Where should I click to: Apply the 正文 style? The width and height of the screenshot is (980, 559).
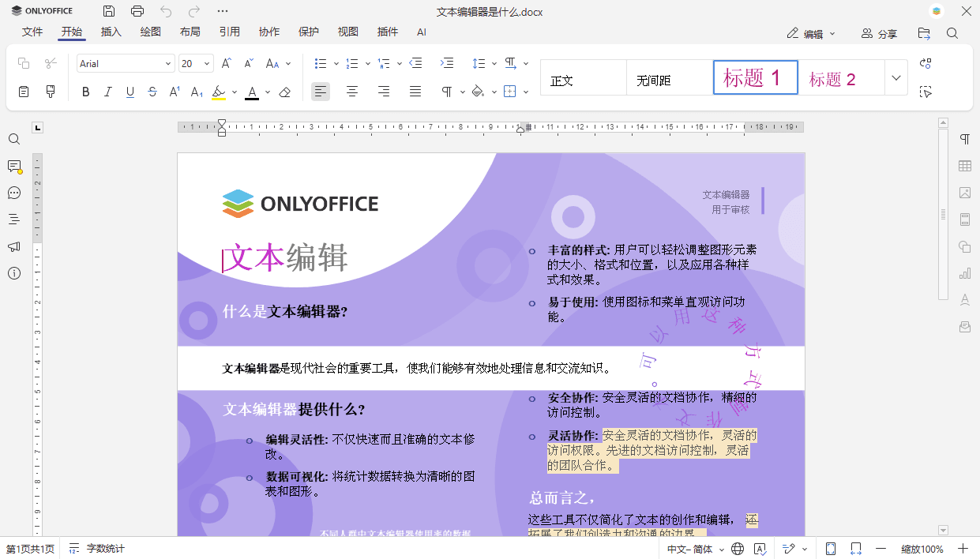click(x=583, y=77)
